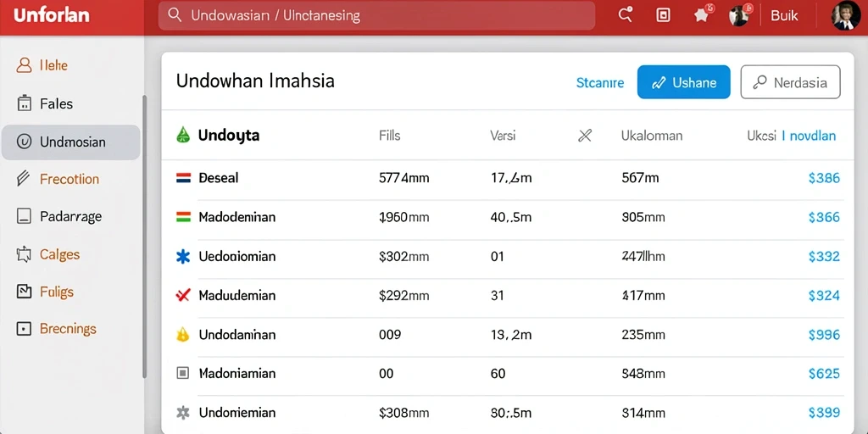
Task: Click the green drop icon beside Undoyta
Action: [x=183, y=135]
